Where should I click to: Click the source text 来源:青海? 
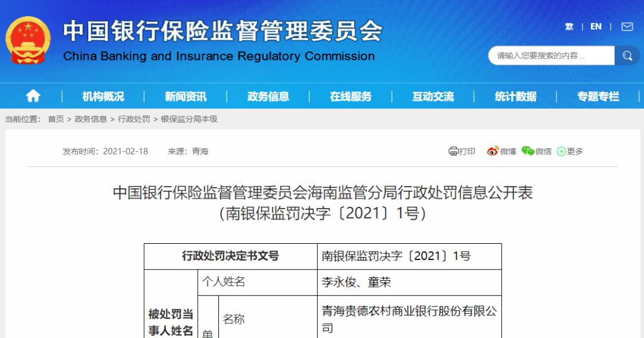click(x=188, y=151)
